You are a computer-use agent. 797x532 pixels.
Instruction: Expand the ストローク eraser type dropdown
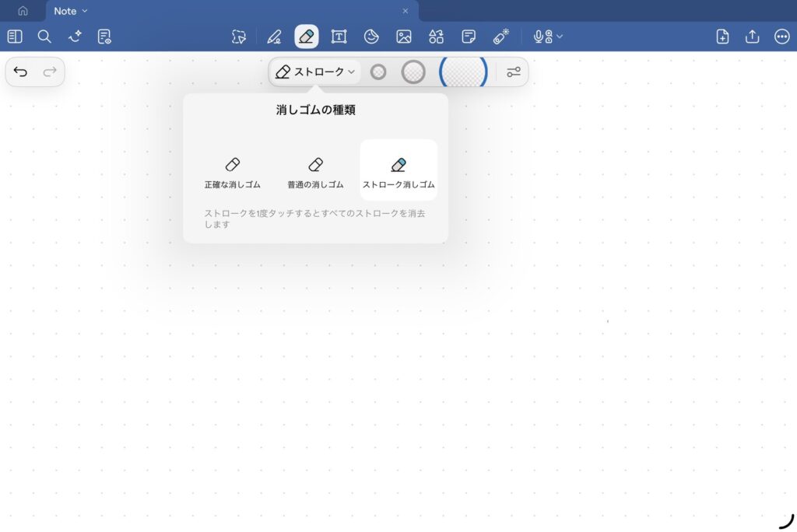click(x=315, y=72)
